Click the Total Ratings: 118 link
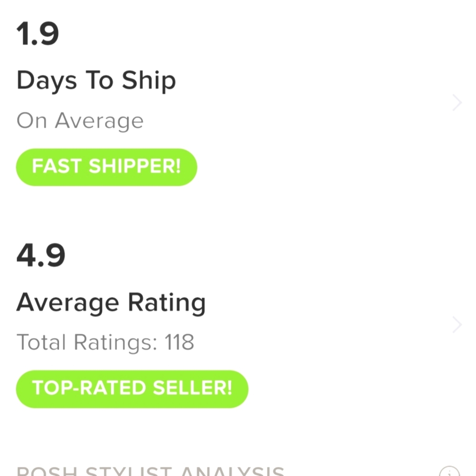Image resolution: width=476 pixels, height=476 pixels. click(106, 342)
